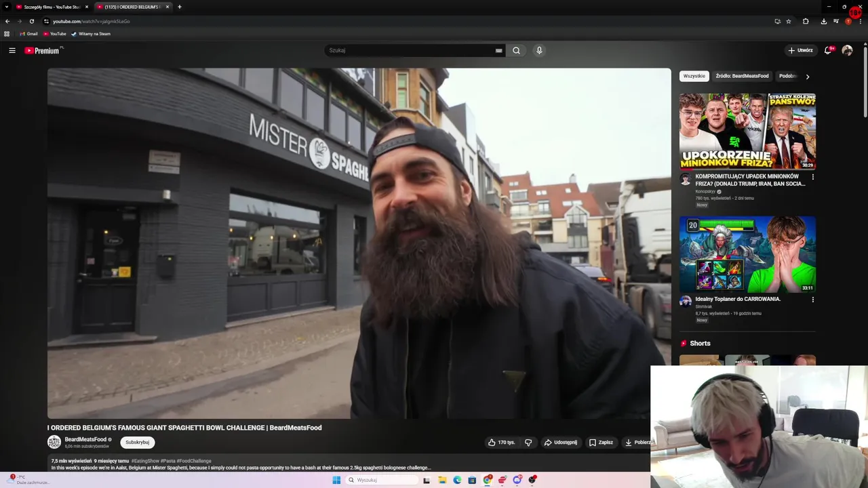Open browser downloads icon
This screenshot has height=488, width=868.
(x=823, y=21)
